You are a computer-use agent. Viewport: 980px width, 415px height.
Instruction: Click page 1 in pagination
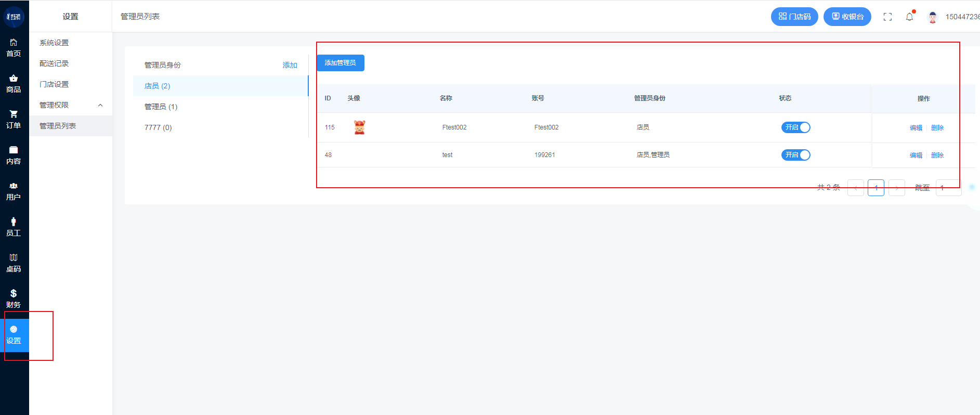click(876, 188)
